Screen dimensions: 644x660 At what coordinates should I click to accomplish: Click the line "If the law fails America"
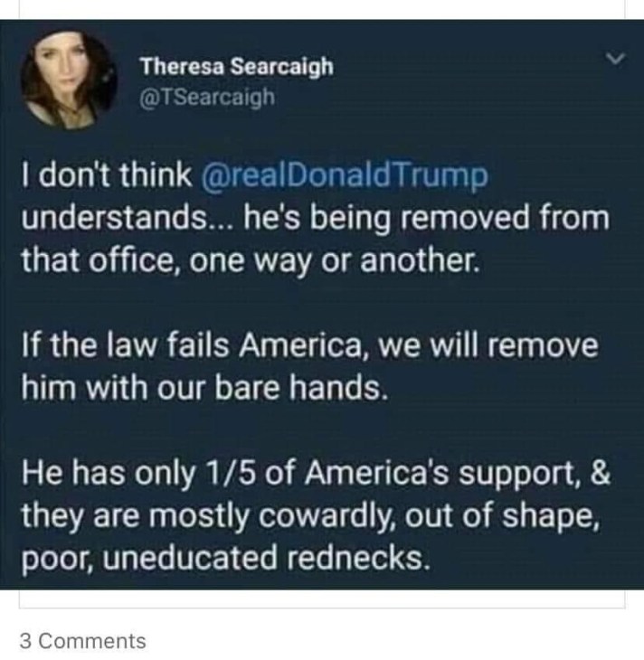pos(309,345)
